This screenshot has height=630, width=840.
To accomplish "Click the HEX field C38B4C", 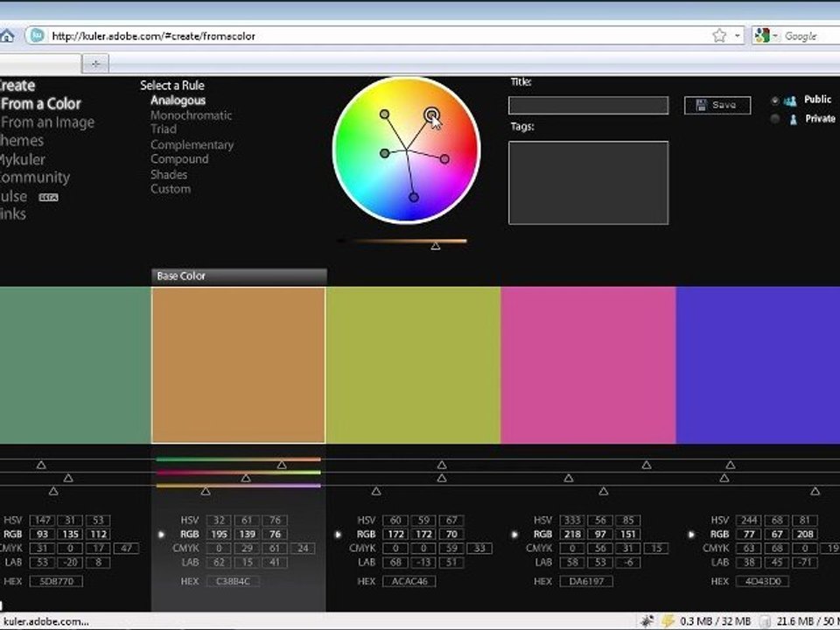I will pyautogui.click(x=233, y=581).
